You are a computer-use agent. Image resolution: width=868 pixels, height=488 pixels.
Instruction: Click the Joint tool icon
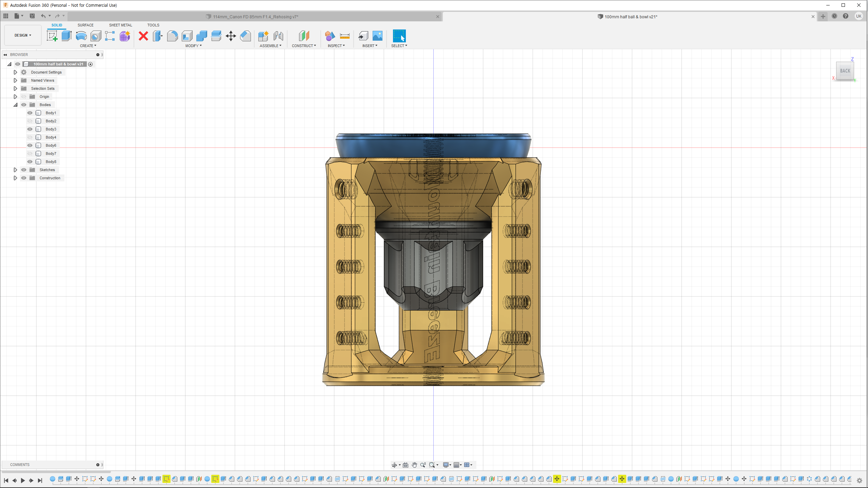[278, 36]
